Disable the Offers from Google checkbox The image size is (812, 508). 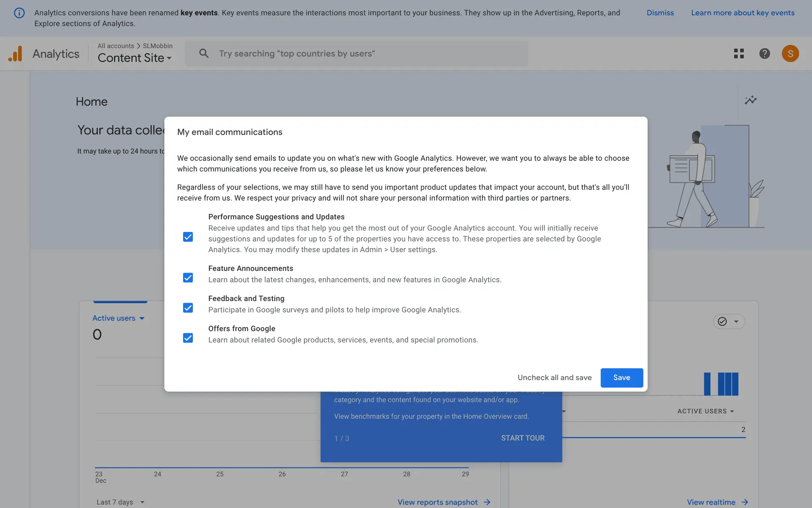pos(188,338)
